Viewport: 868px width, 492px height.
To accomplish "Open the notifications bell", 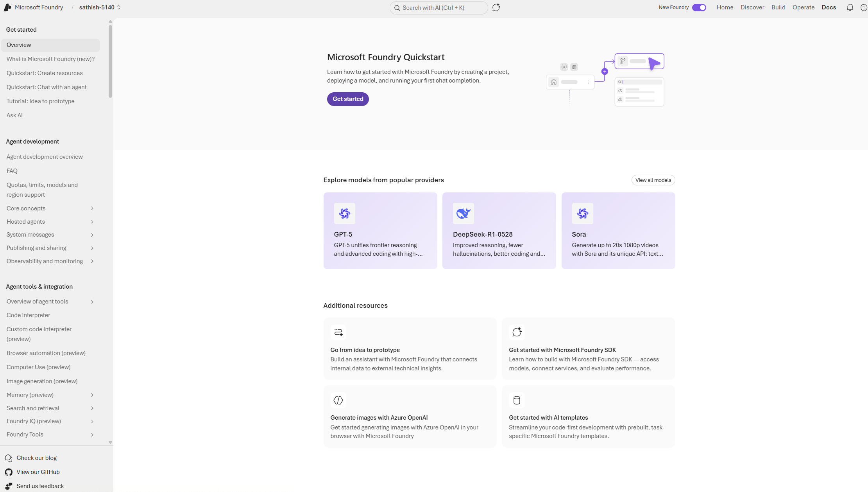I will coord(850,7).
